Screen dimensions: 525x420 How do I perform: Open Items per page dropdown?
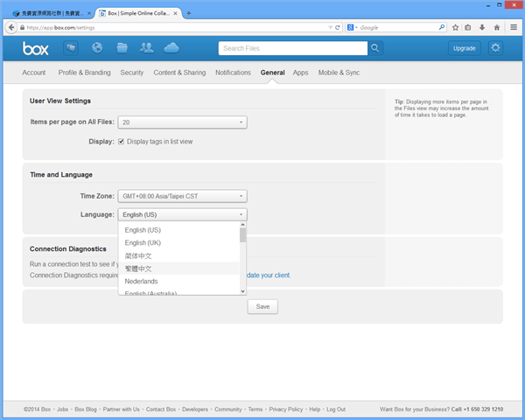click(x=182, y=122)
